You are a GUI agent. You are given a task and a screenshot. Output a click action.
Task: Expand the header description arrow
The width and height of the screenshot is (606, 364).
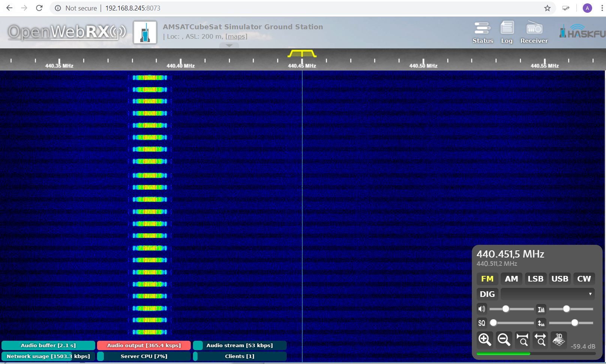(229, 45)
